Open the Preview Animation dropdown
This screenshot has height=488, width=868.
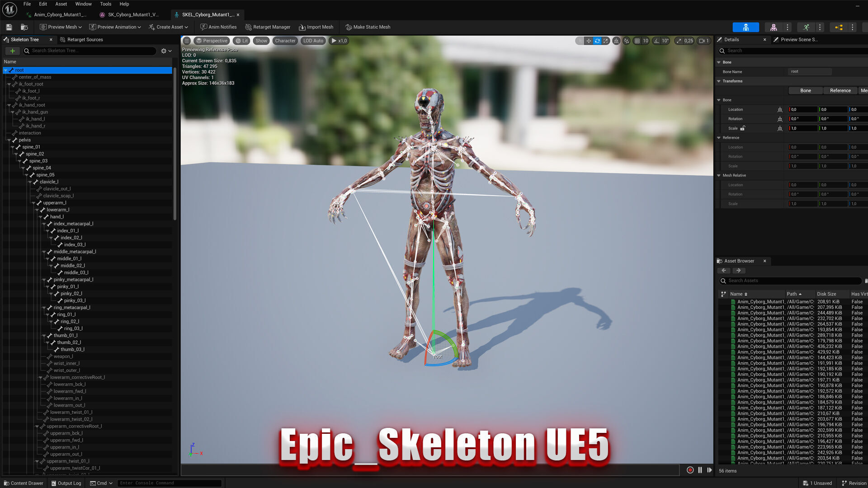pos(115,27)
